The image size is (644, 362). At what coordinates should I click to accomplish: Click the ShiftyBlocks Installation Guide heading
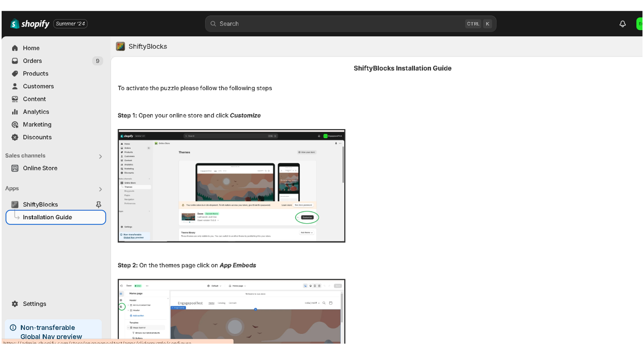pyautogui.click(x=402, y=68)
